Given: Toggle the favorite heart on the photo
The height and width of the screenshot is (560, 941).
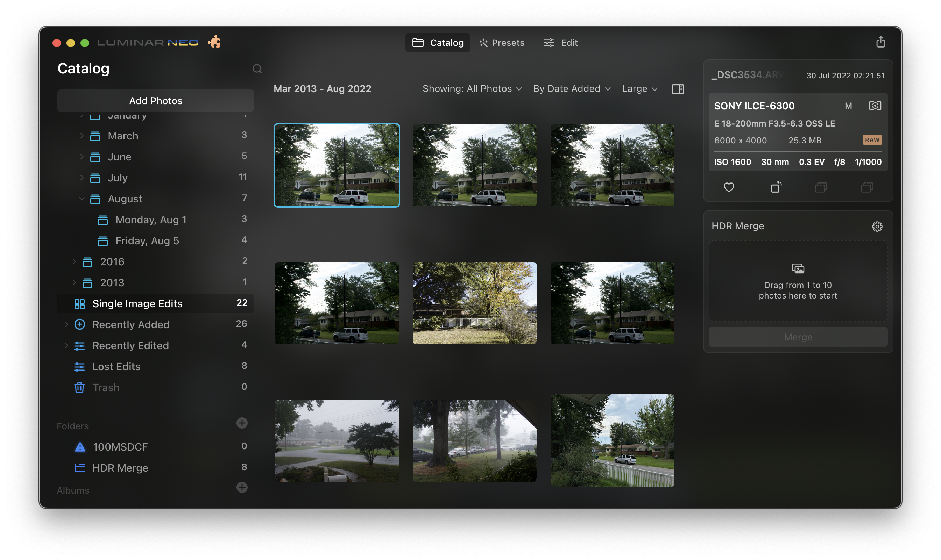Looking at the screenshot, I should tap(729, 187).
